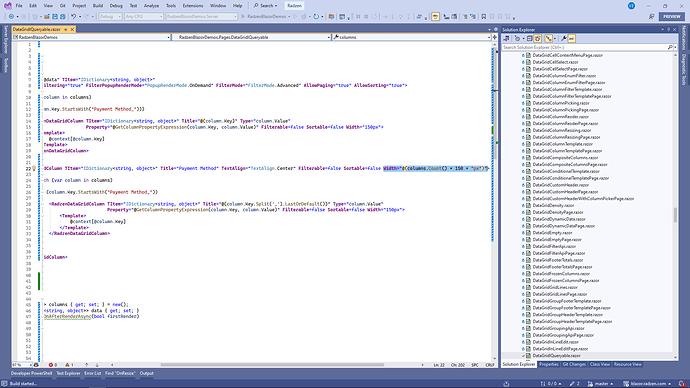Image resolution: width=690 pixels, height=388 pixels.
Task: Toggle Preview Selected Items in Solution Explorer
Action: point(571,39)
